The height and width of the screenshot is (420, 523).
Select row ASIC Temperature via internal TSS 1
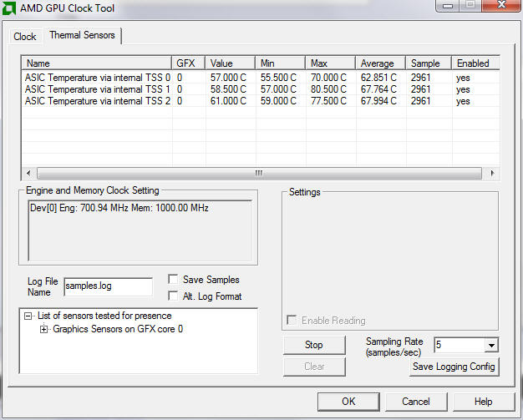pos(260,89)
